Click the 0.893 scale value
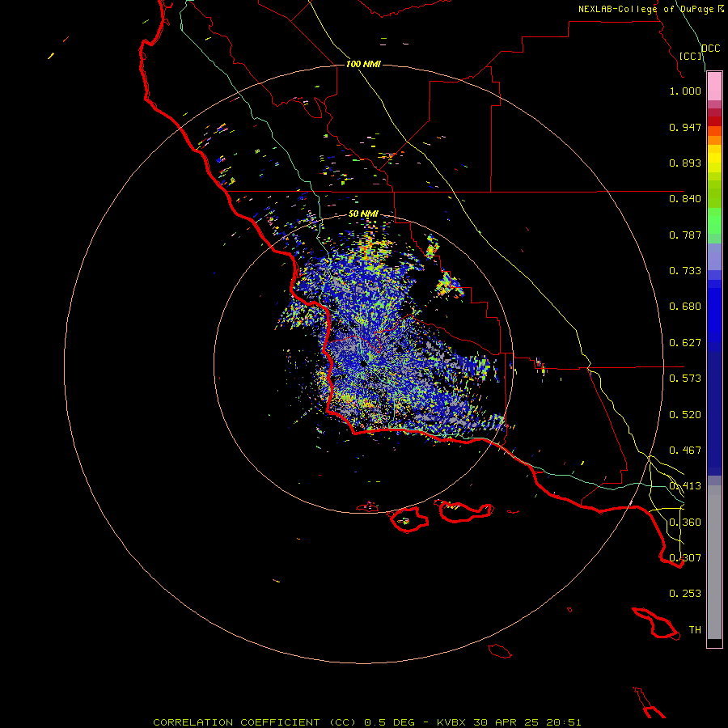Image resolution: width=728 pixels, height=728 pixels. click(685, 163)
